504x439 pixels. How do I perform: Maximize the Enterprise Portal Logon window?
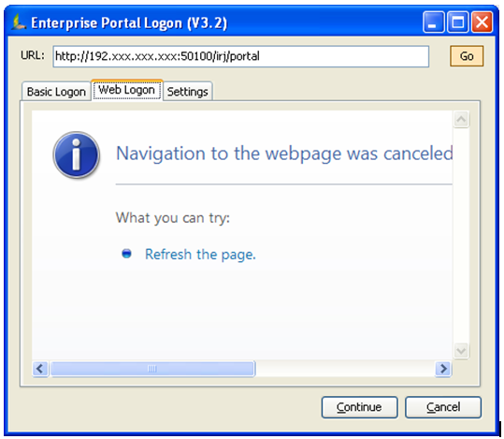pyautogui.click(x=458, y=22)
